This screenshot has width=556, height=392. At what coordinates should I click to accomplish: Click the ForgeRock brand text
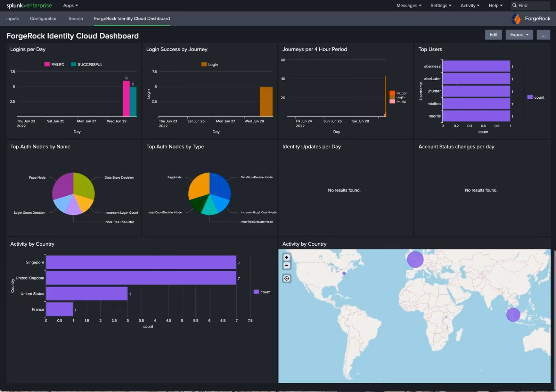(538, 19)
